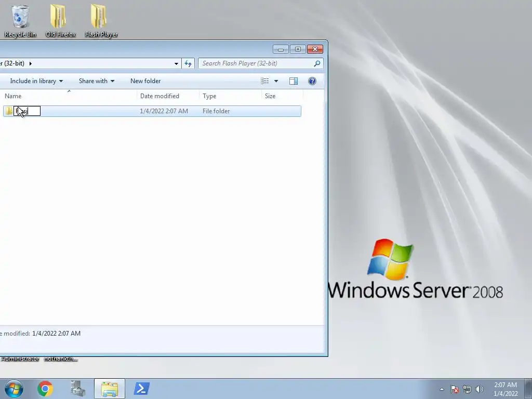The height and width of the screenshot is (399, 532).
Task: Click the Action Center flag icon
Action: coord(455,389)
